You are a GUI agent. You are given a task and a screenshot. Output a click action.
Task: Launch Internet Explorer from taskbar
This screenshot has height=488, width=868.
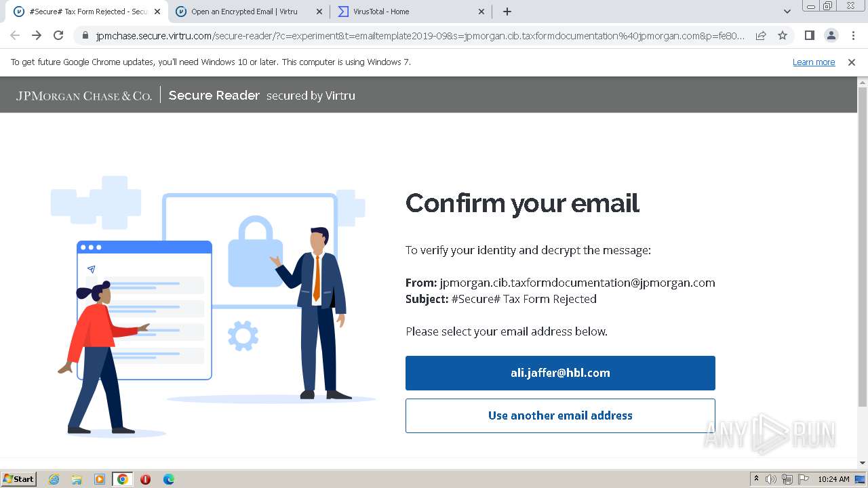54,479
